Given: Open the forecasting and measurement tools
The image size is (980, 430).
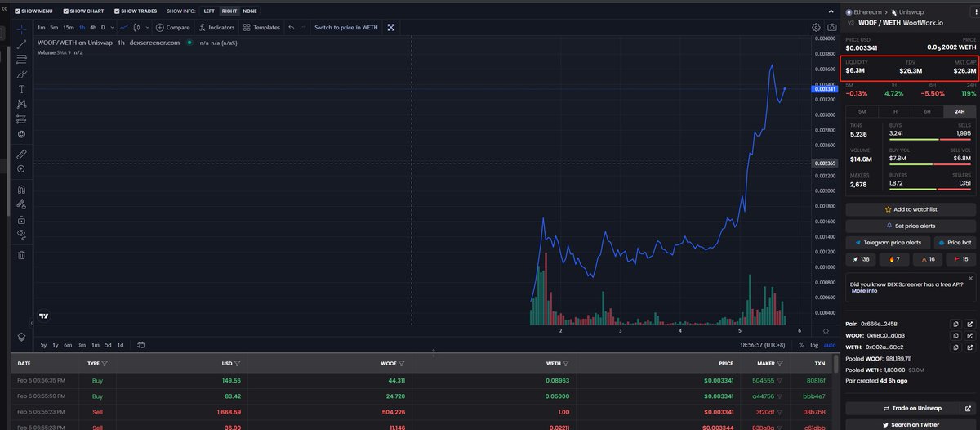Looking at the screenshot, I should pos(22,119).
